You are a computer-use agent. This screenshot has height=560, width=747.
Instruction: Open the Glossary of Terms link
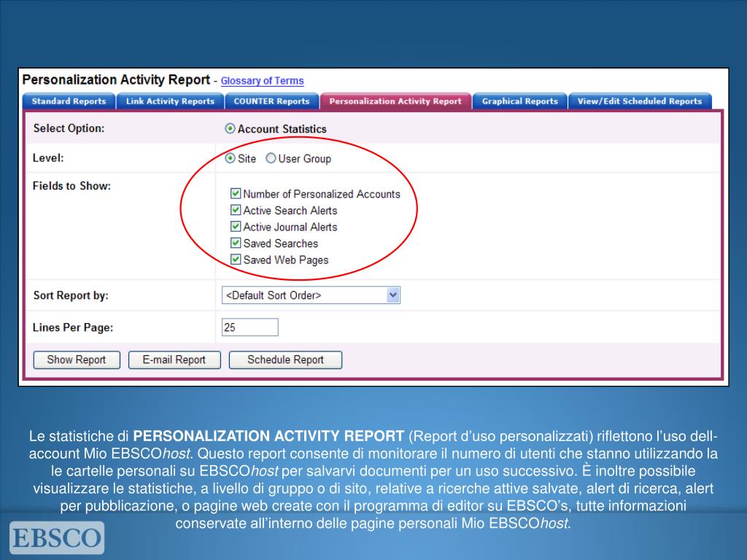262,81
